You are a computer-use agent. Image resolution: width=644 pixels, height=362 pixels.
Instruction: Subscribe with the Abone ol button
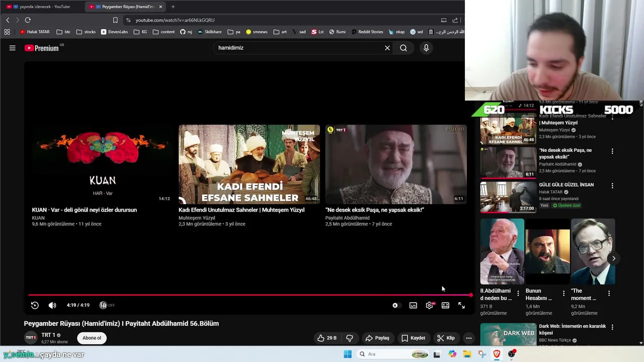92,338
